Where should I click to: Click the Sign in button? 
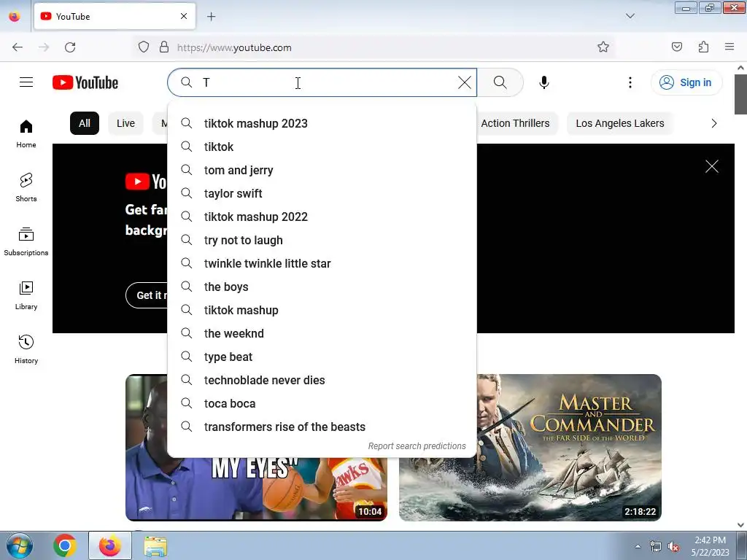[x=686, y=82]
